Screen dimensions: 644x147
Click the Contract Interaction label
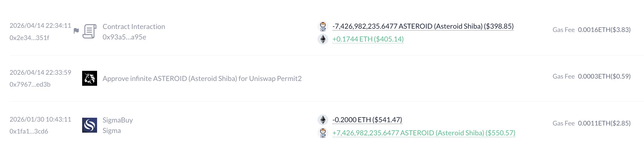134,27
